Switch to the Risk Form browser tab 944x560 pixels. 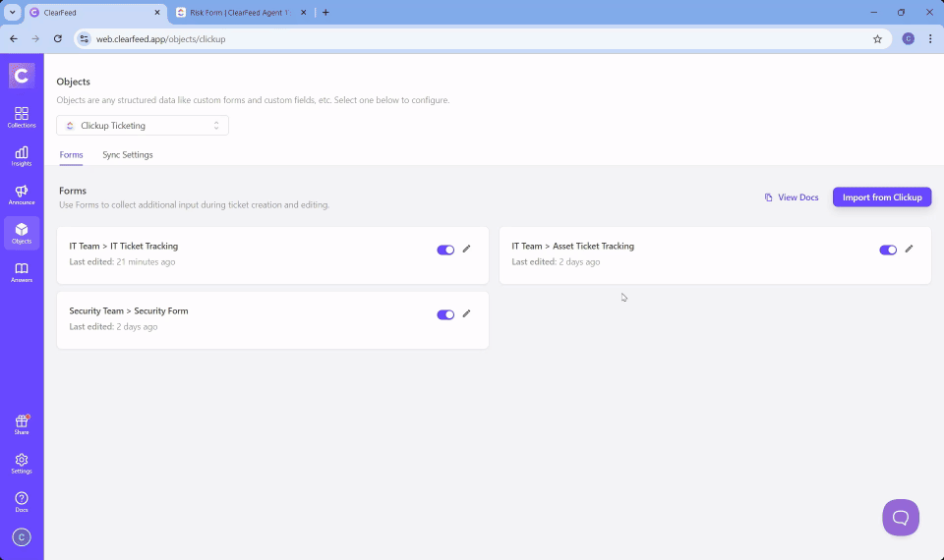click(239, 13)
